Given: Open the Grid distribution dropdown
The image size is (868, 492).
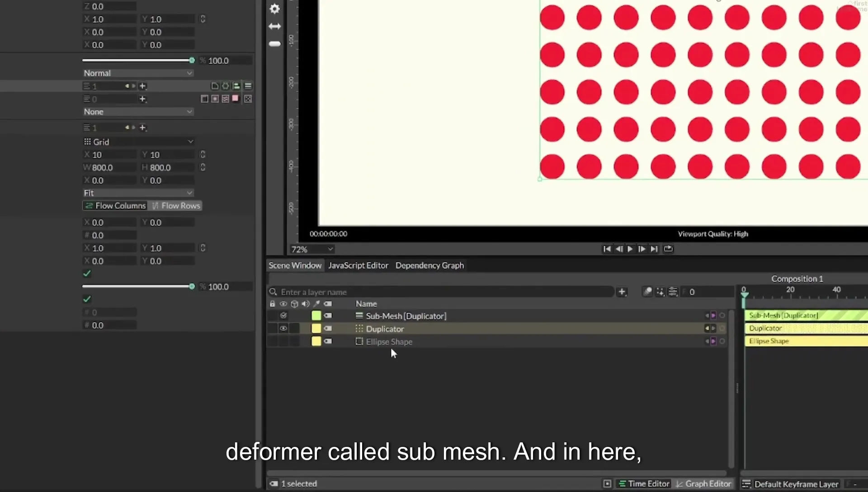Looking at the screenshot, I should click(x=138, y=142).
